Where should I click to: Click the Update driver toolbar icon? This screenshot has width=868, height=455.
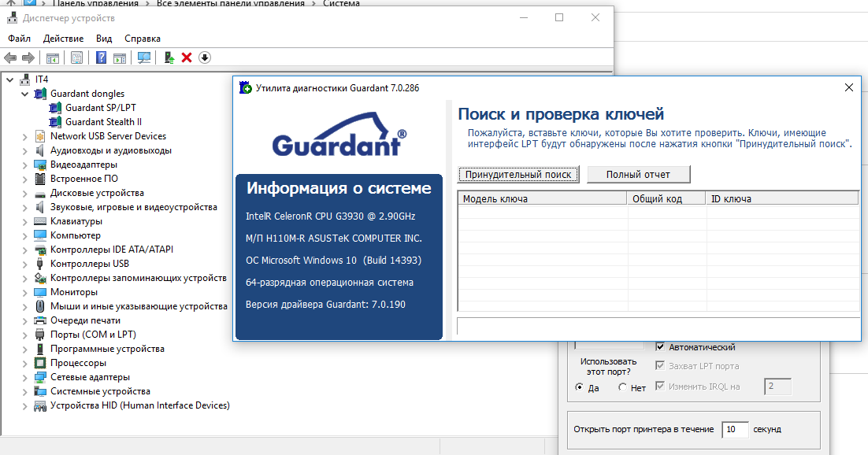click(x=169, y=57)
